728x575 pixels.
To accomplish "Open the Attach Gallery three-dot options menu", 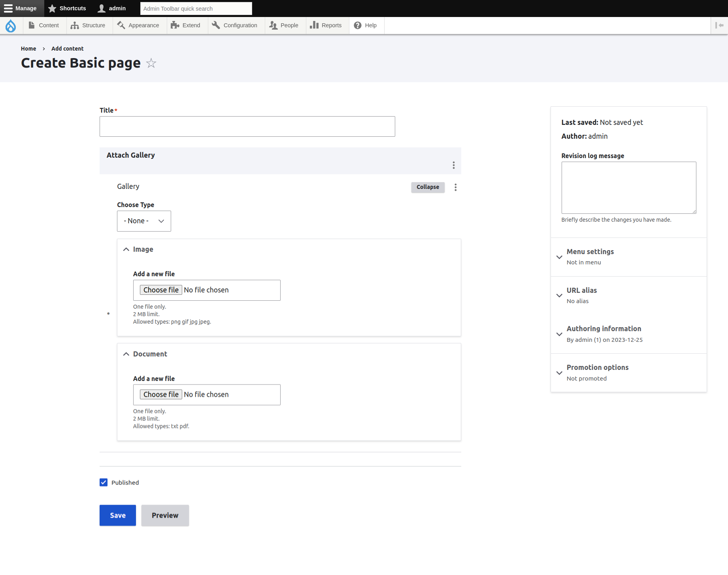I will 453,165.
